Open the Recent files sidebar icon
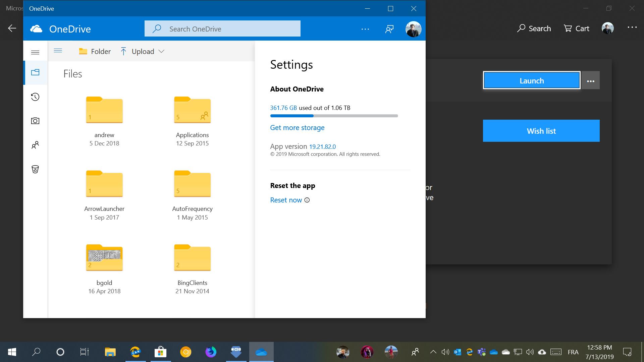Image resolution: width=644 pixels, height=362 pixels. (x=35, y=97)
